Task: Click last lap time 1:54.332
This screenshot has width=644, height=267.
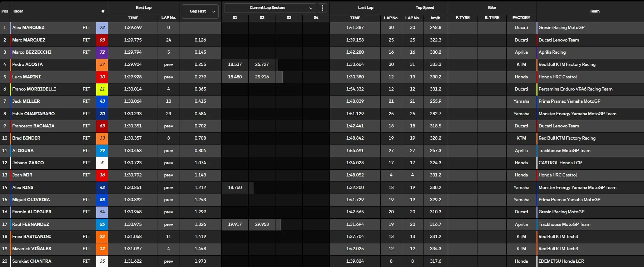Action: (355, 89)
